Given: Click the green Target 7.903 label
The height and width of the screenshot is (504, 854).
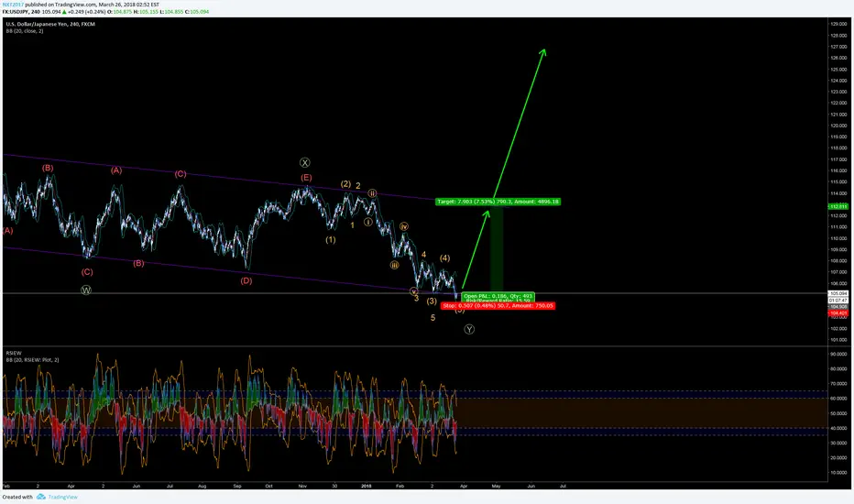Looking at the screenshot, I should pos(498,202).
